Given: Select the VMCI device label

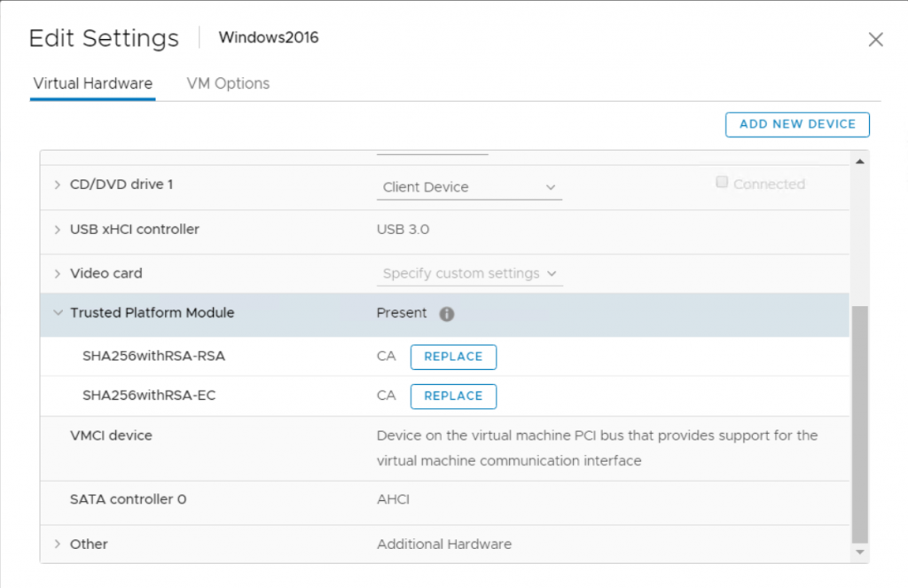Looking at the screenshot, I should click(x=111, y=435).
